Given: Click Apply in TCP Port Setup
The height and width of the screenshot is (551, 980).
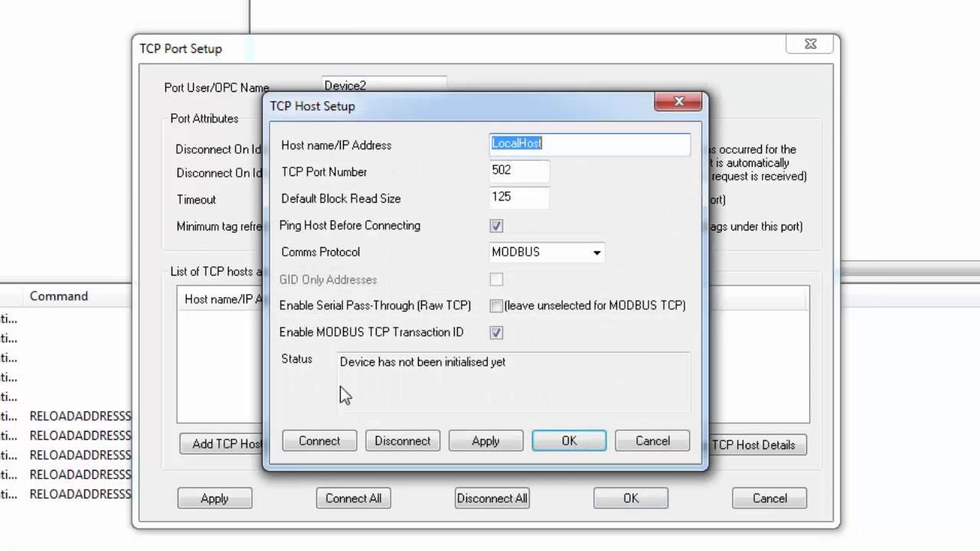Looking at the screenshot, I should pos(214,498).
